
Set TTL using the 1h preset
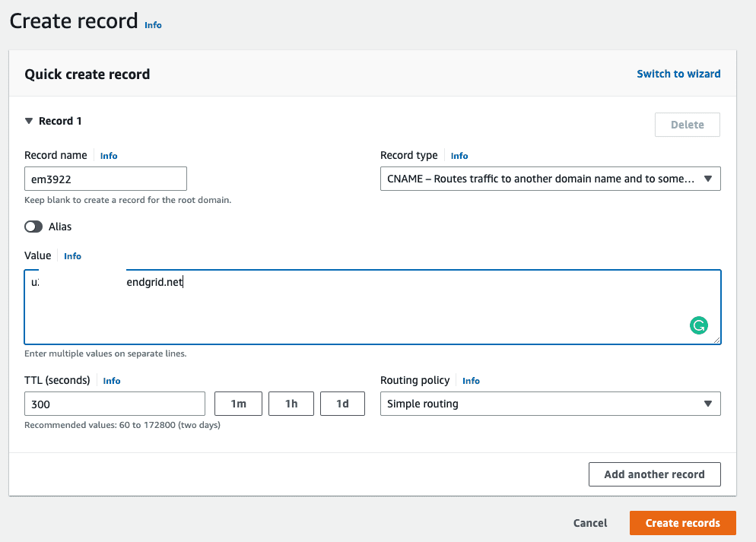click(x=291, y=404)
